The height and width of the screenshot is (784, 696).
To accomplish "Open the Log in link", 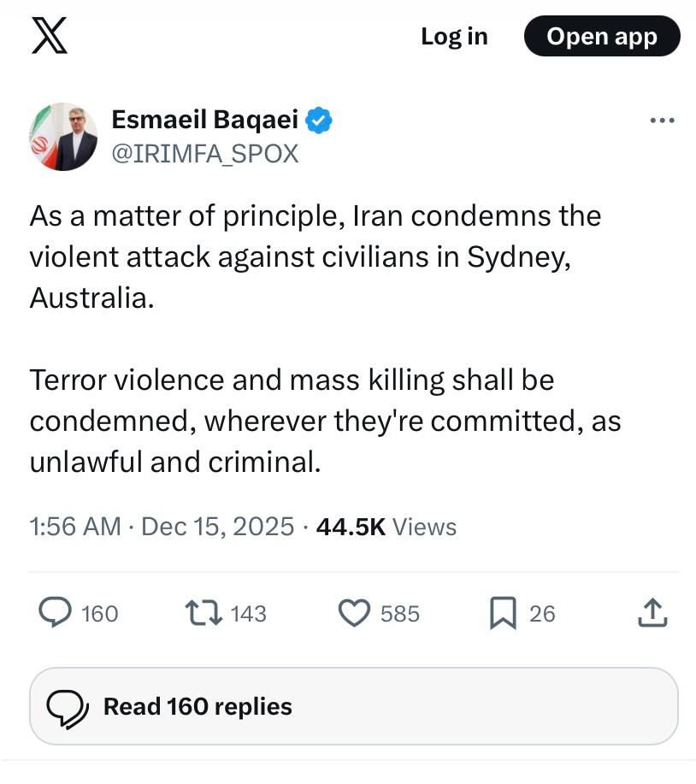I will [454, 36].
